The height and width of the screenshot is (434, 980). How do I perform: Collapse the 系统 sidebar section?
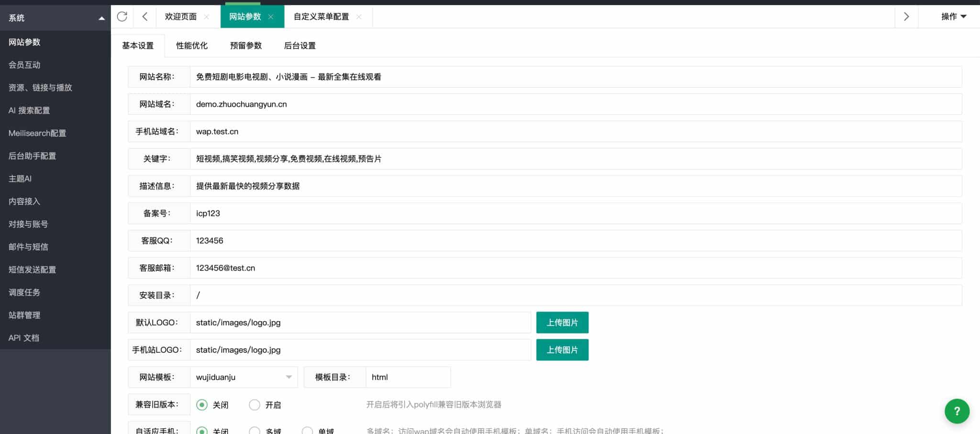pyautogui.click(x=55, y=18)
